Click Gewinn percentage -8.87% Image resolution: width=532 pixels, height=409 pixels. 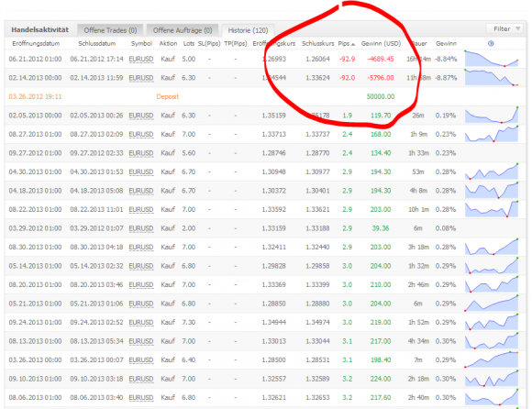coord(446,78)
